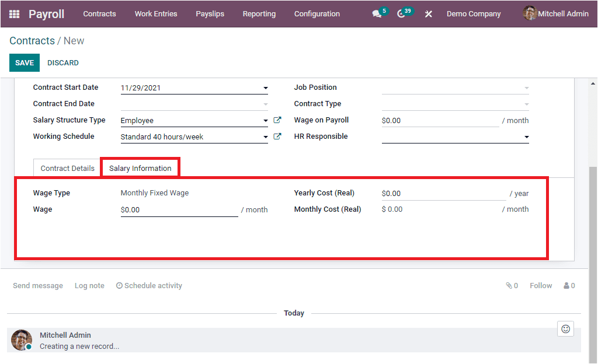The width and height of the screenshot is (598, 364).
Task: Expand the HR Responsible dropdown
Action: click(x=526, y=136)
